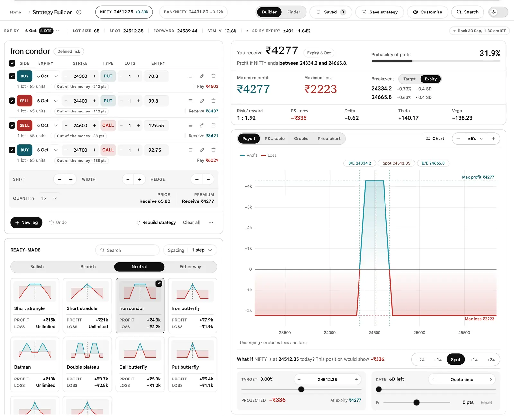Open reorder handle on SELL 24600 CALL leg

[x=191, y=125]
